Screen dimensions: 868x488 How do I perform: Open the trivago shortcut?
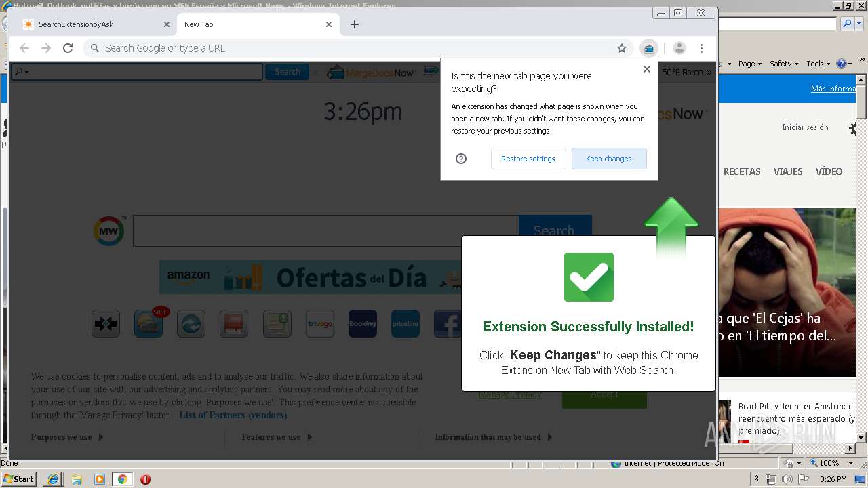click(320, 324)
